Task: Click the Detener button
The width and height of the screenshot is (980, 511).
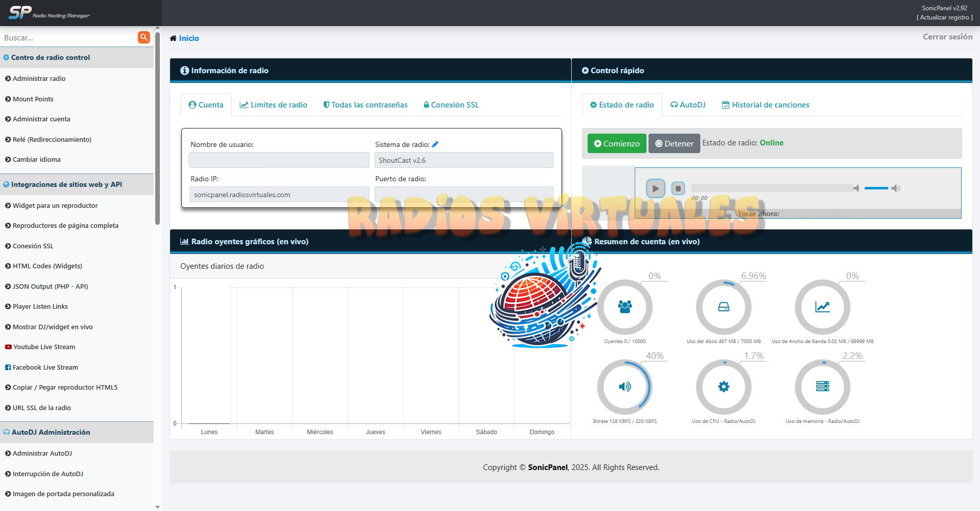Action: 674,144
